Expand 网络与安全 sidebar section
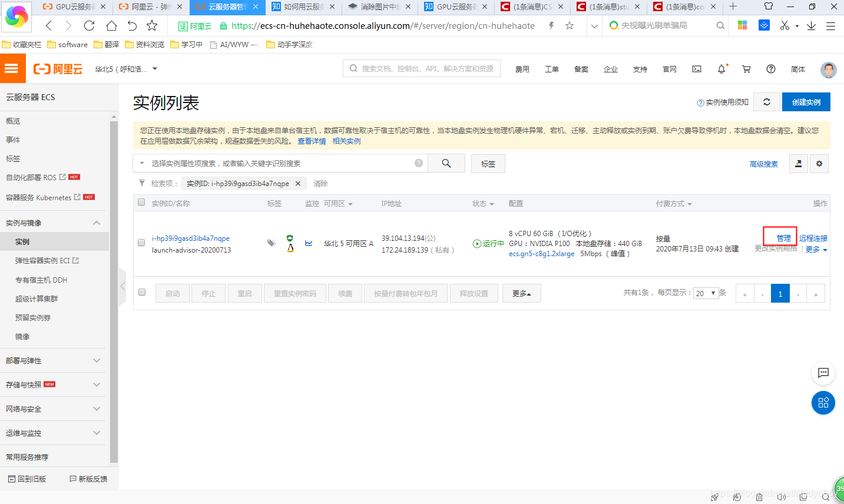Viewport: 844px width, 504px height. 97,409
